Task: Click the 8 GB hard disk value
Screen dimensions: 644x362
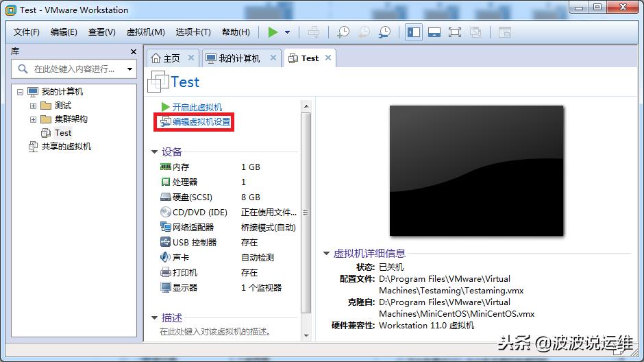Action: 251,197
